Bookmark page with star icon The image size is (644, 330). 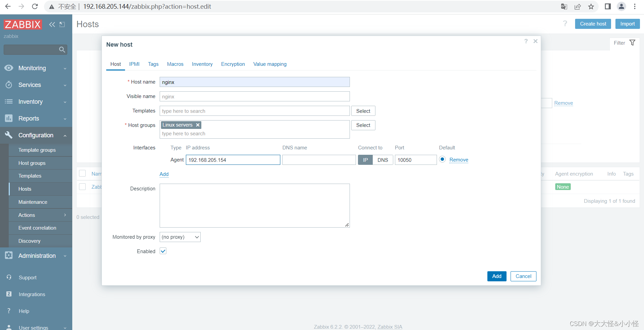pos(591,6)
